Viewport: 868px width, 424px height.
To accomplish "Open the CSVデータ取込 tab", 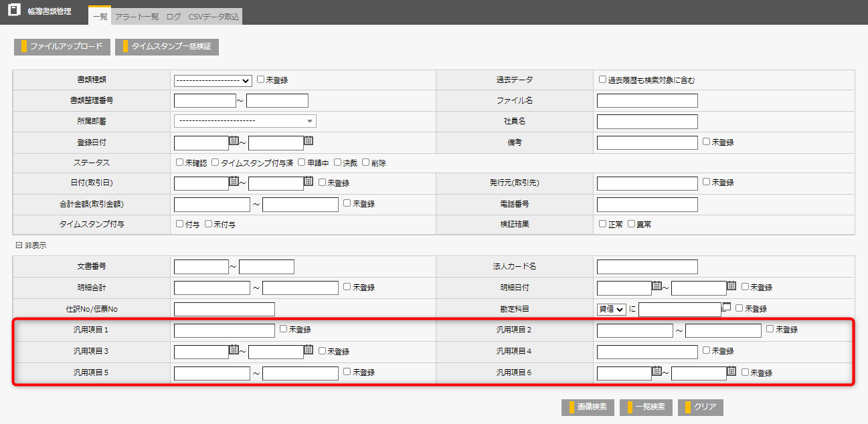I will (213, 16).
